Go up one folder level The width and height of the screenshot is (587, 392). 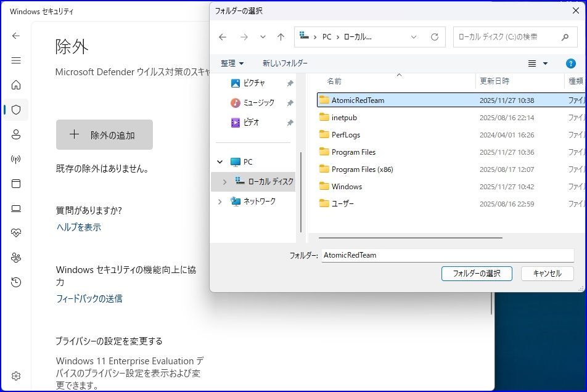point(281,37)
